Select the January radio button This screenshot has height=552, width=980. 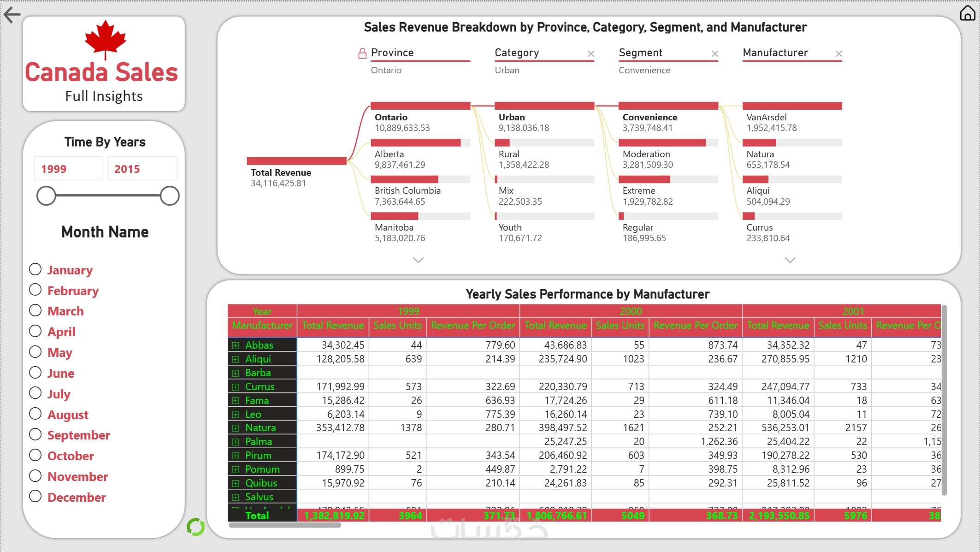[x=35, y=269]
